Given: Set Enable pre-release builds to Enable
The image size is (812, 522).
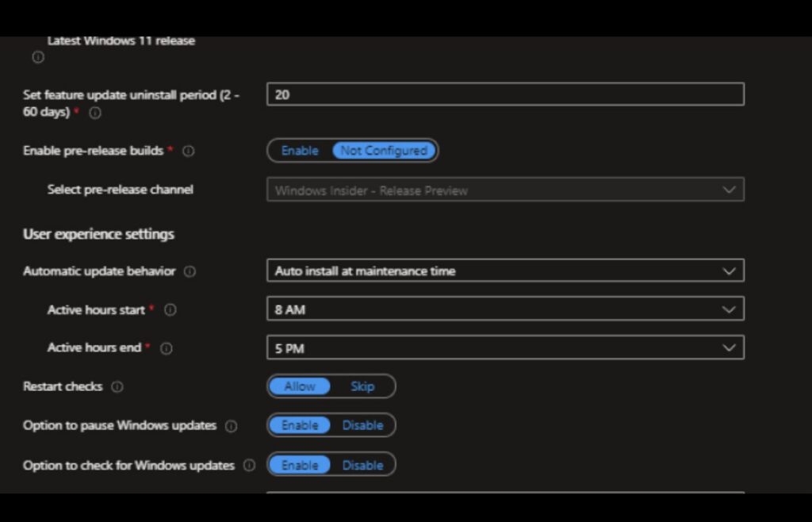Looking at the screenshot, I should [300, 151].
